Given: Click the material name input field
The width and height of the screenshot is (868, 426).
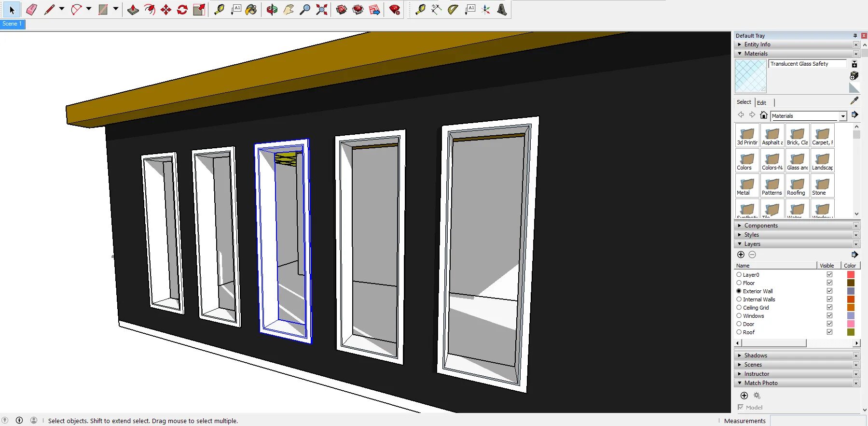Looking at the screenshot, I should (807, 64).
